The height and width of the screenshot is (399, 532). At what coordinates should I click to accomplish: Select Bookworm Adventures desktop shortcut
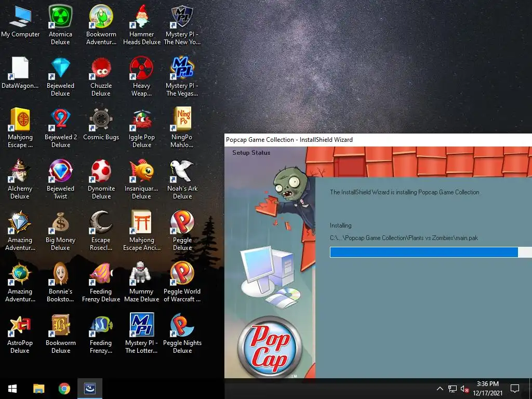(x=101, y=25)
